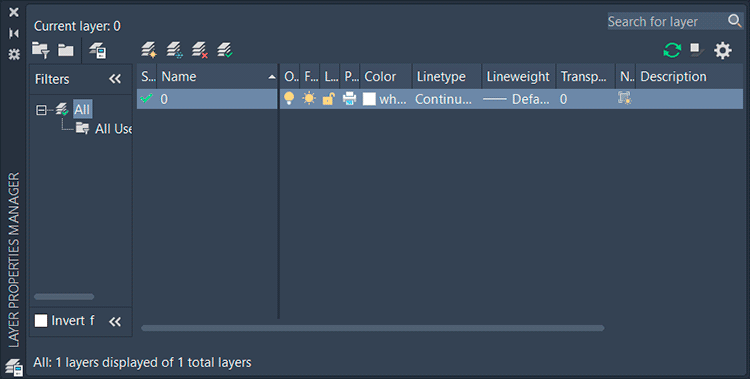Click the Lock column header

point(330,77)
